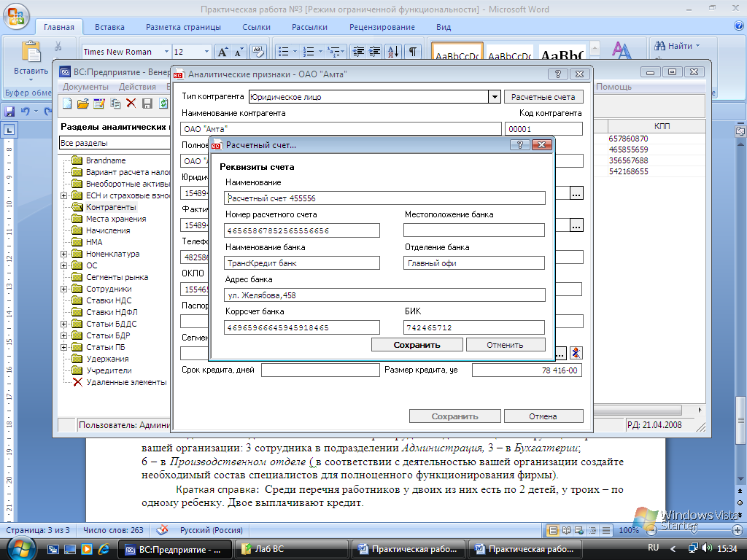Click Internet Explorer quick launch icon

tap(104, 549)
